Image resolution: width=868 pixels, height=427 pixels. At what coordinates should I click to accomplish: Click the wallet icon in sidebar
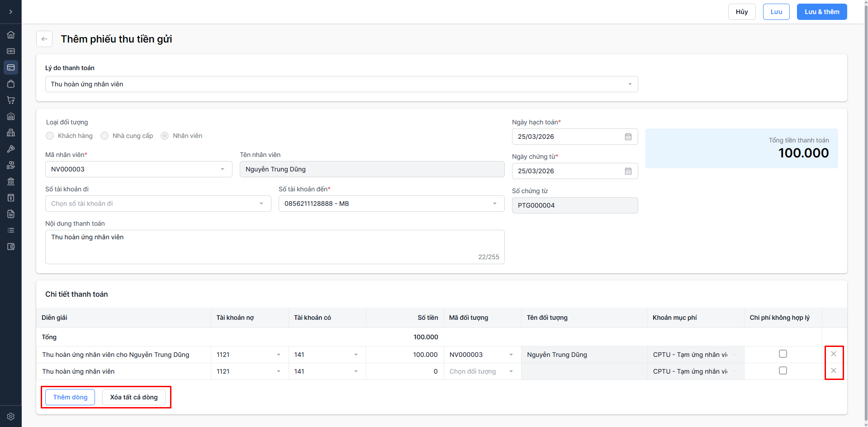(11, 247)
